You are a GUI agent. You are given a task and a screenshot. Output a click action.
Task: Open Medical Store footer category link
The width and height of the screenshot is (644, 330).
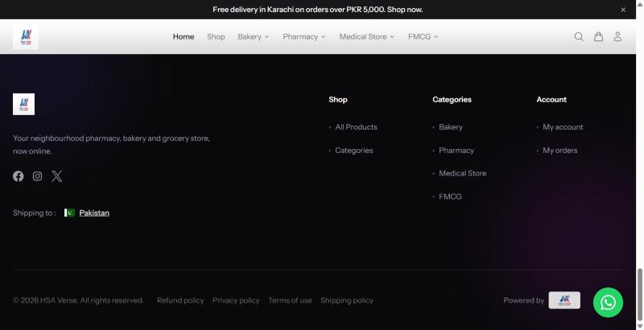pyautogui.click(x=462, y=173)
